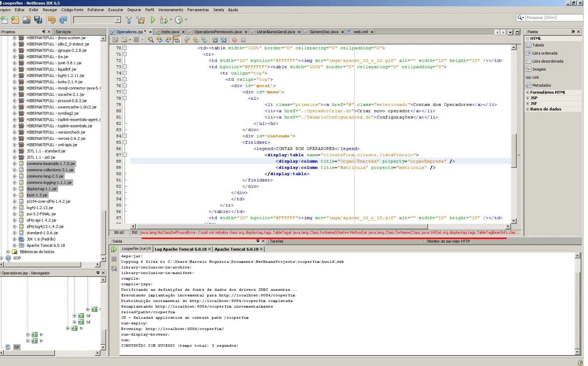Switch to the GenericDao.java tab
Image resolution: width=588 pixels, height=366 pixels.
tap(324, 32)
